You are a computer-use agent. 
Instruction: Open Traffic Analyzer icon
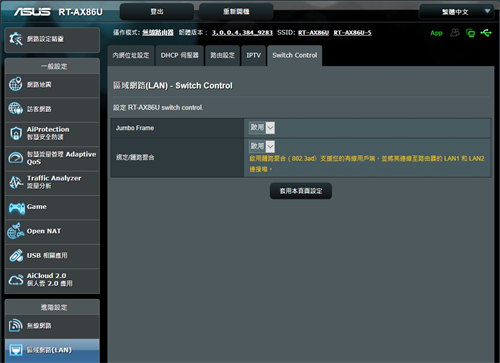pyautogui.click(x=16, y=182)
